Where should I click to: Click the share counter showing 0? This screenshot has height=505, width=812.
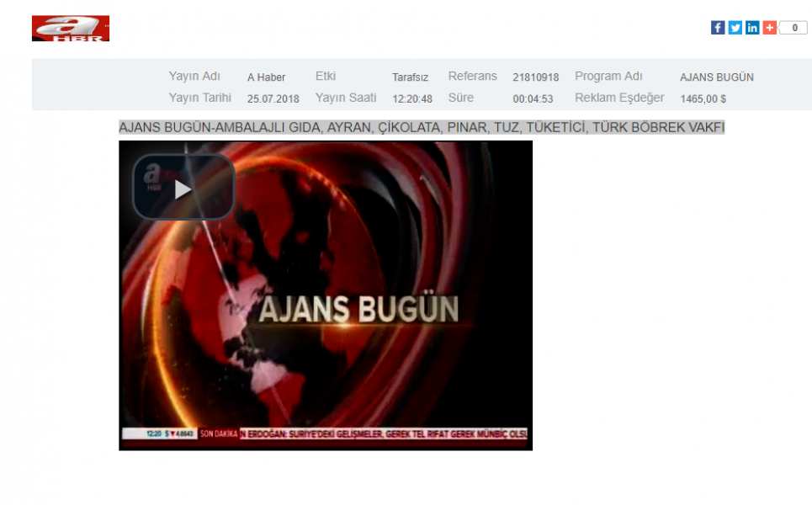click(x=793, y=28)
